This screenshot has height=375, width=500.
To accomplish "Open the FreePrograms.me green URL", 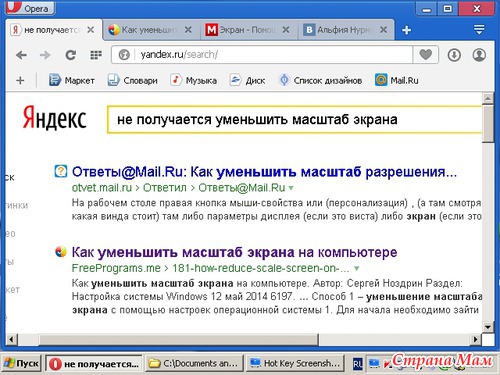I will point(116,268).
